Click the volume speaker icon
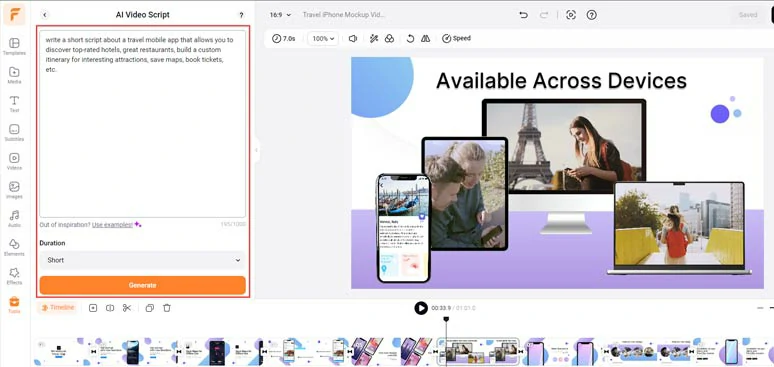Image resolution: width=774 pixels, height=367 pixels. [x=353, y=39]
